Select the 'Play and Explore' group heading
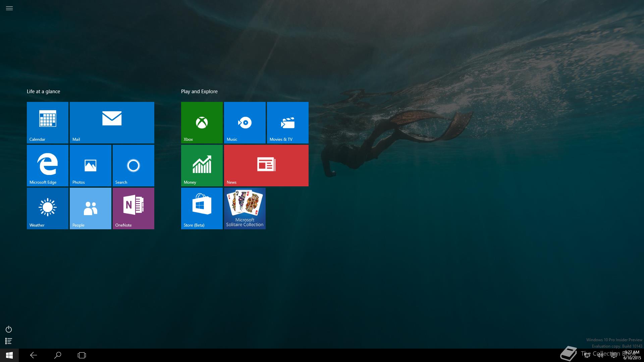The width and height of the screenshot is (644, 362). (x=199, y=92)
